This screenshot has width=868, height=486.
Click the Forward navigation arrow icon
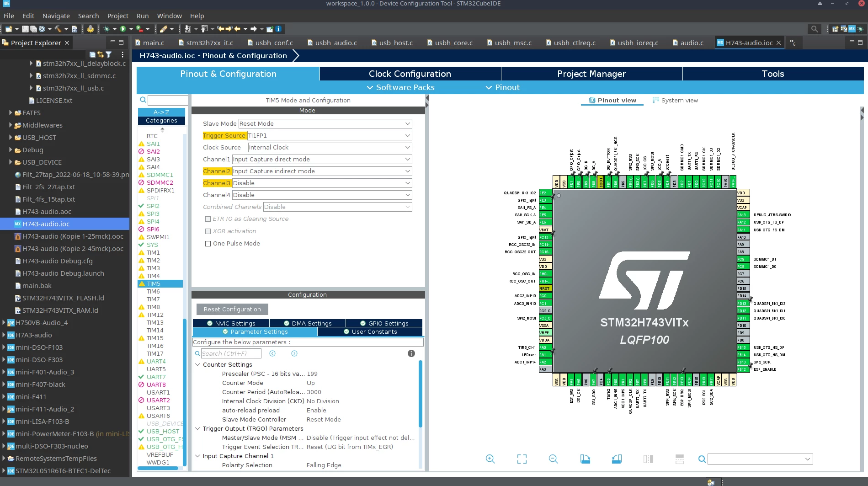point(254,29)
